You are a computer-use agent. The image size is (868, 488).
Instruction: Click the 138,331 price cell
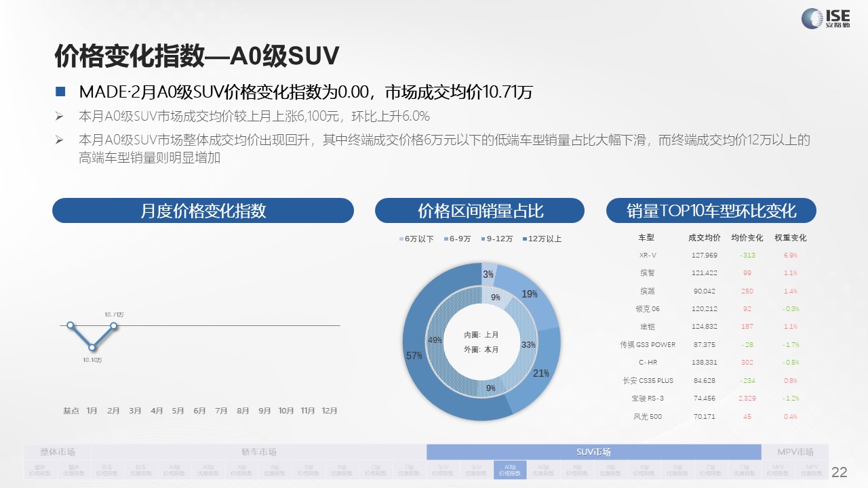pyautogui.click(x=705, y=363)
